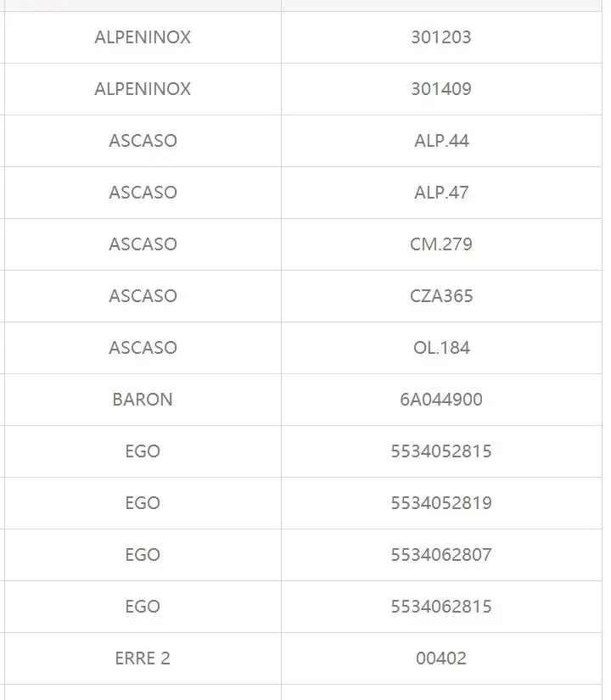Select the BARON brand cell
This screenshot has height=700, width=611.
pyautogui.click(x=143, y=400)
